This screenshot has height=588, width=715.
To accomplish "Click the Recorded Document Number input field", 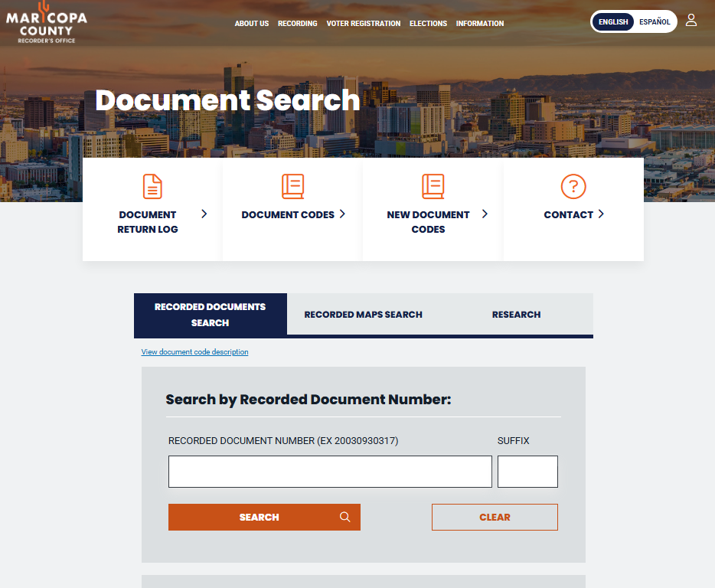I will tap(330, 472).
